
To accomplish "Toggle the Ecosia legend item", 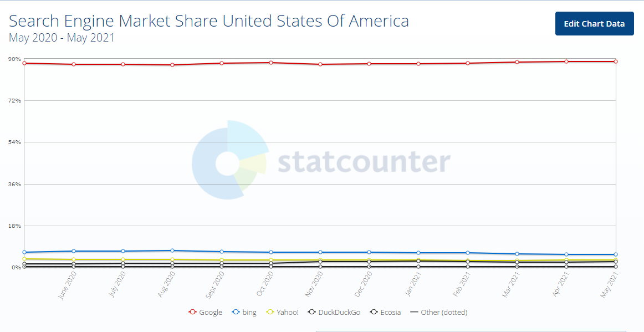I will (x=385, y=312).
